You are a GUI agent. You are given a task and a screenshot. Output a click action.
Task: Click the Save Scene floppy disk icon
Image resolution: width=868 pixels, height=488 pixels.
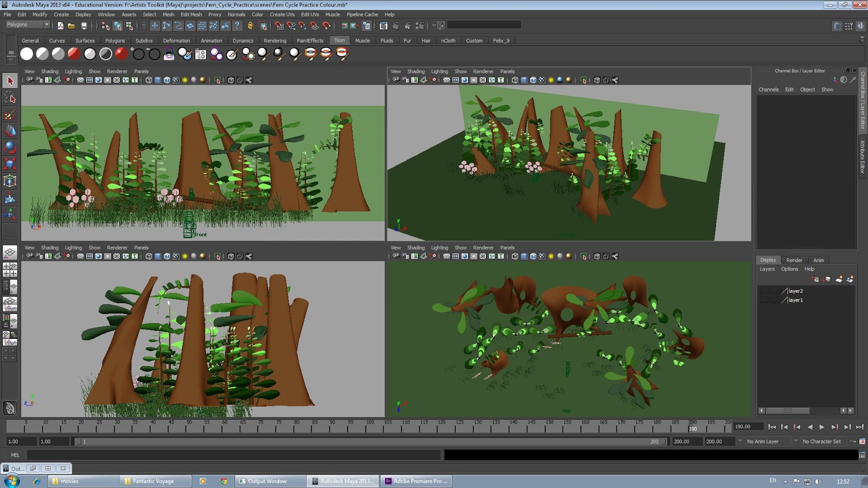coord(84,25)
